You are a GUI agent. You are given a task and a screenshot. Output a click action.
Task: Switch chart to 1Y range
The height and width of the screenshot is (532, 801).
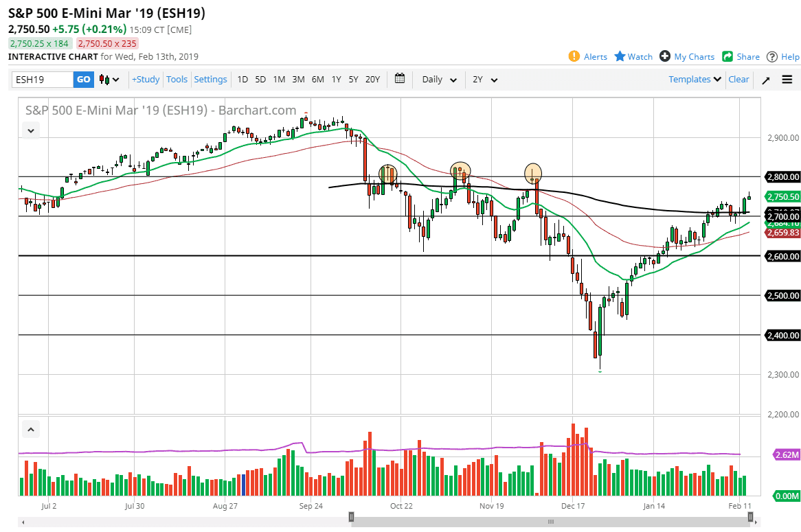click(336, 79)
